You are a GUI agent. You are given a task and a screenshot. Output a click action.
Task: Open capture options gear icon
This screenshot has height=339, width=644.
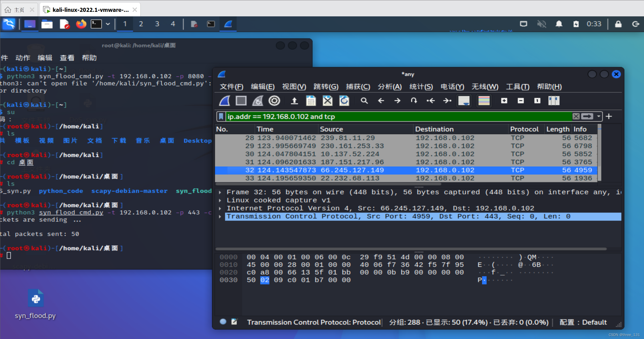tap(274, 101)
